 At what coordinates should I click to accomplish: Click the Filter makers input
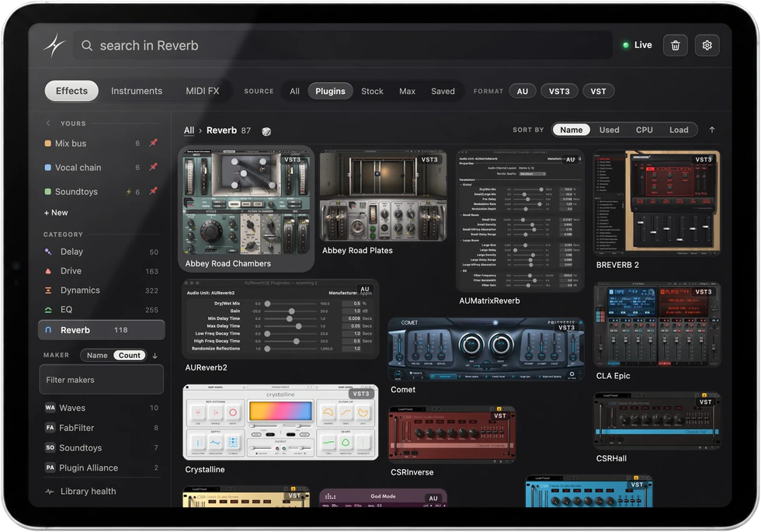102,380
